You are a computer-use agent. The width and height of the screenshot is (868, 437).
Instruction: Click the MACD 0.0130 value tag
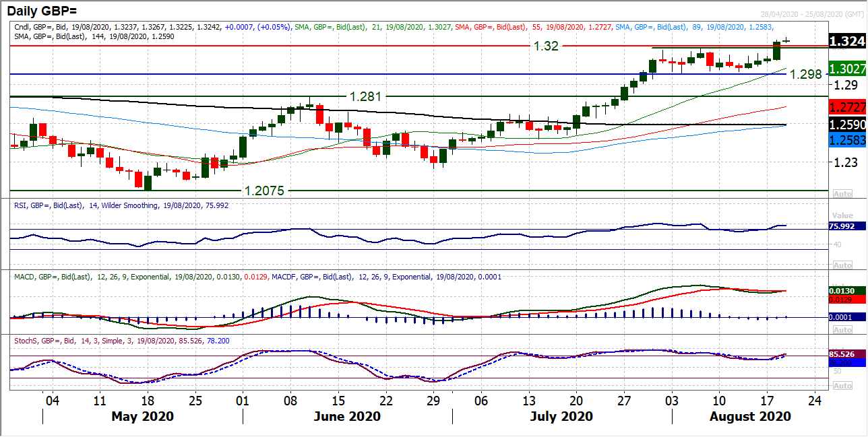(x=842, y=290)
